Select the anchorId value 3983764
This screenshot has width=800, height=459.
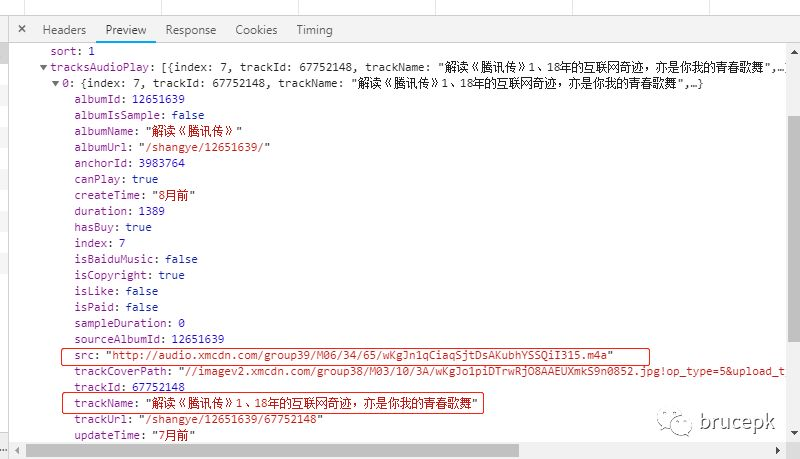coord(162,163)
